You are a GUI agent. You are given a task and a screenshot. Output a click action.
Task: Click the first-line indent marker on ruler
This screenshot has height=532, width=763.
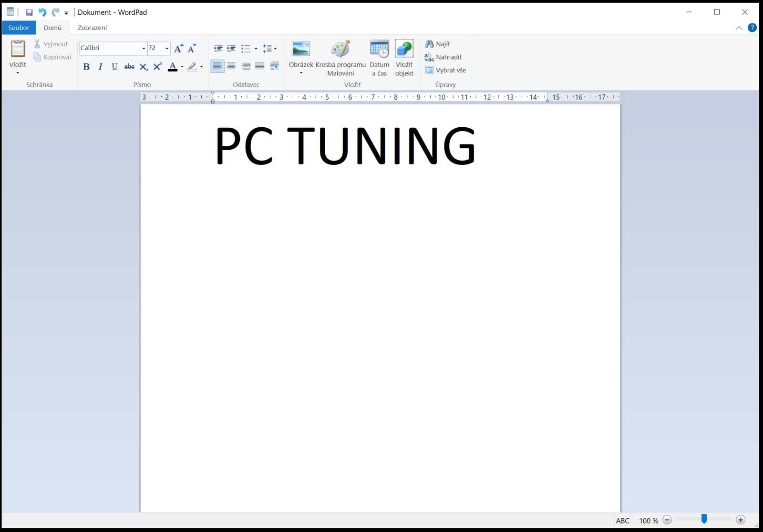[213, 94]
